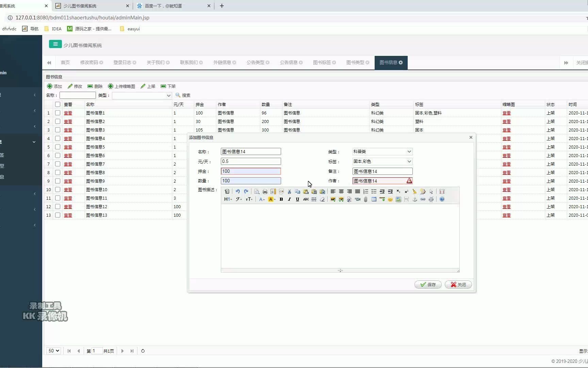Click the Paste from Word icon
This screenshot has width=588, height=368.
[322, 191]
